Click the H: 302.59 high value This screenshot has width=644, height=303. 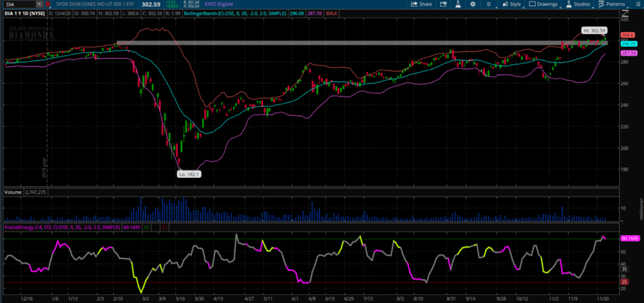click(x=109, y=13)
